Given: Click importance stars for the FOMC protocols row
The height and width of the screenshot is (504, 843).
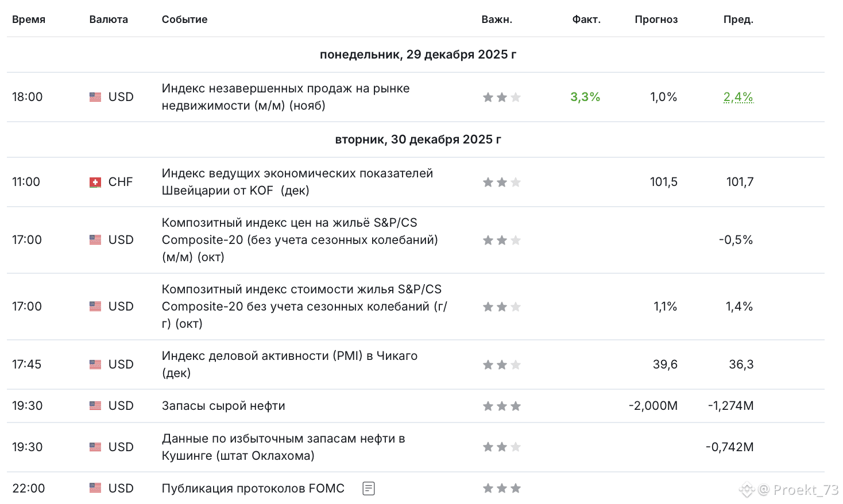Looking at the screenshot, I should click(501, 489).
